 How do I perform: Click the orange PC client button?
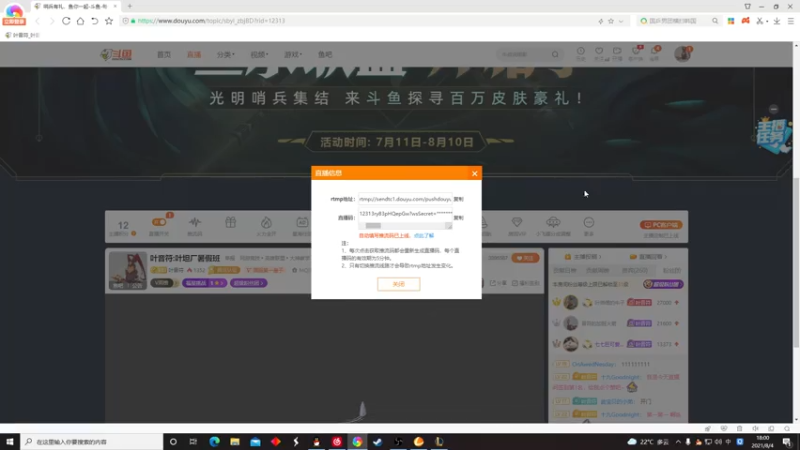point(661,224)
